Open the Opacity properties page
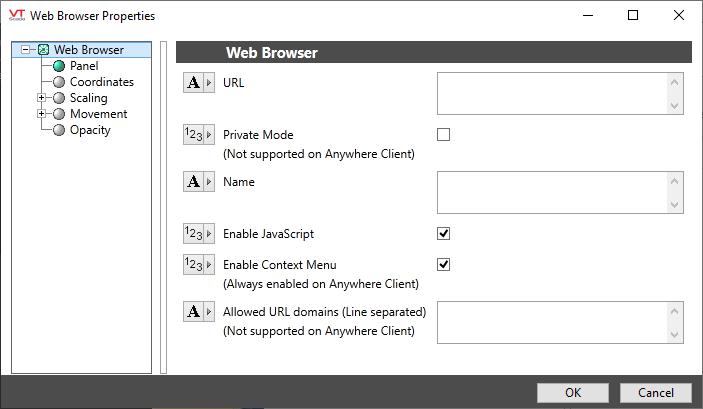Image resolution: width=703 pixels, height=409 pixels. coord(90,130)
